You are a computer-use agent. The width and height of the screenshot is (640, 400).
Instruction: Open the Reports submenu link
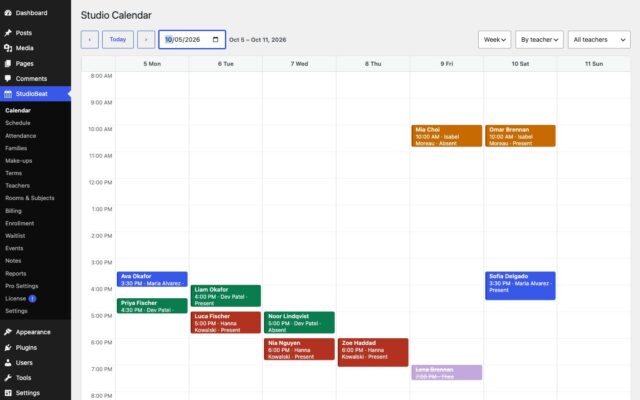click(x=16, y=273)
